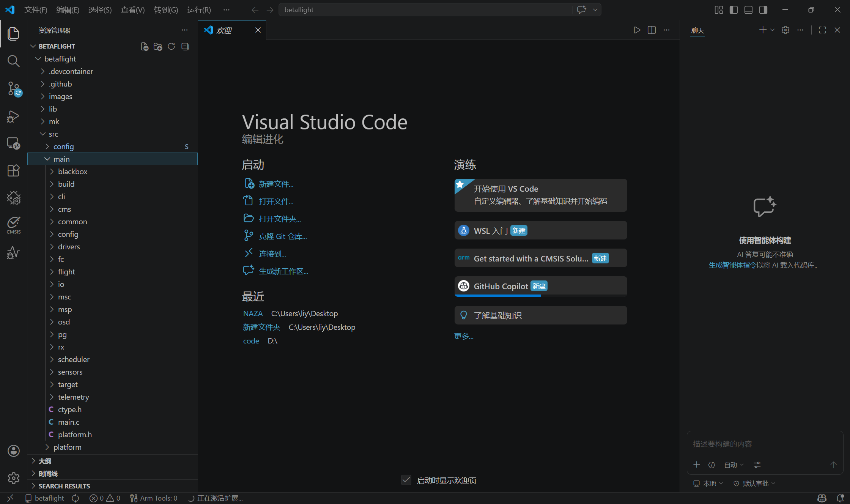Open the Manage gear in activity bar

(13, 478)
